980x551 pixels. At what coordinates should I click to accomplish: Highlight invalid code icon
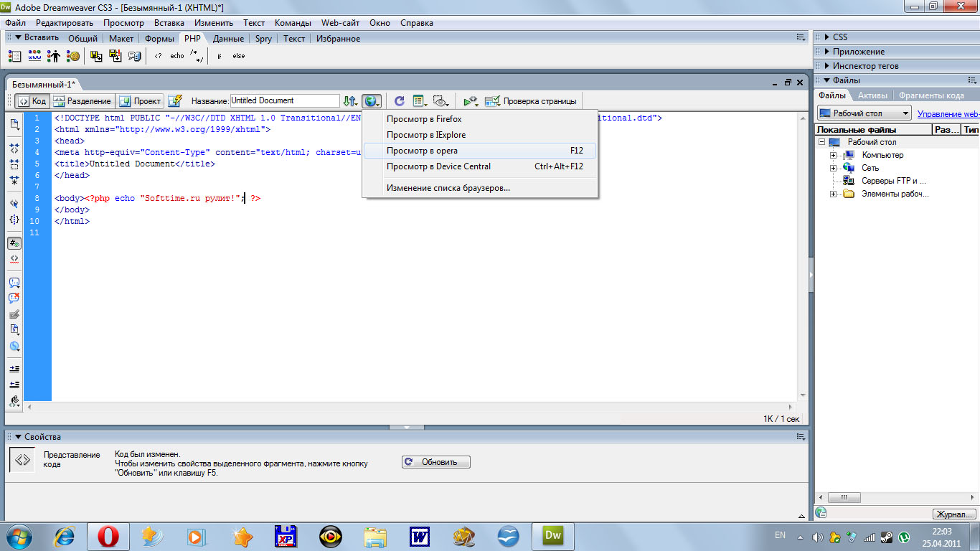(x=14, y=259)
